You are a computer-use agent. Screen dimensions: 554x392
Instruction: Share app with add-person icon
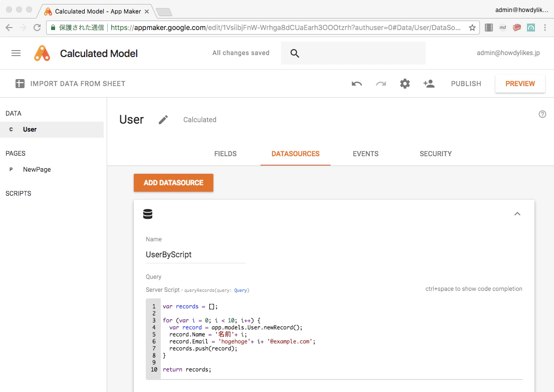pyautogui.click(x=429, y=84)
